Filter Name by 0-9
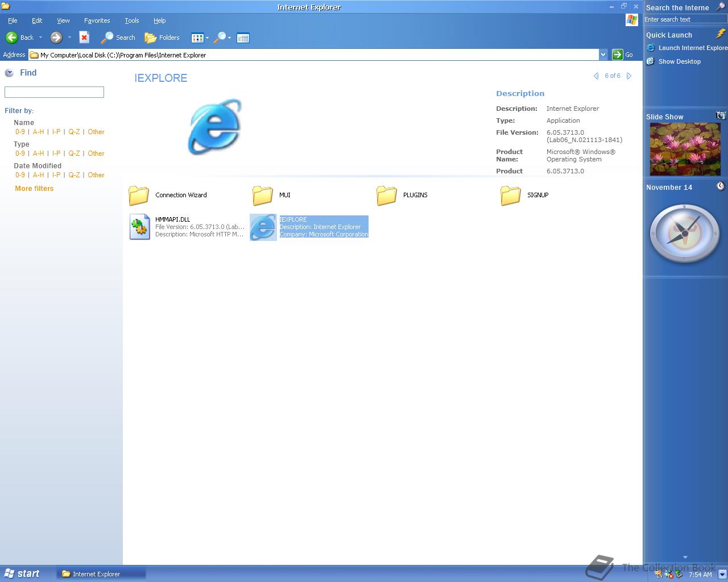The height and width of the screenshot is (582, 728). pos(20,132)
